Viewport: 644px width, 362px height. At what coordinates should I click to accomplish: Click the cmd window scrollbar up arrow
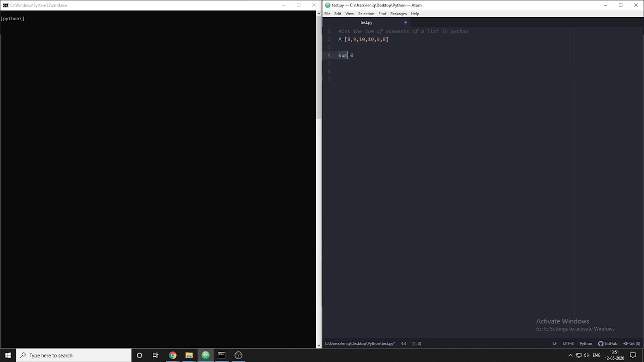pyautogui.click(x=318, y=13)
